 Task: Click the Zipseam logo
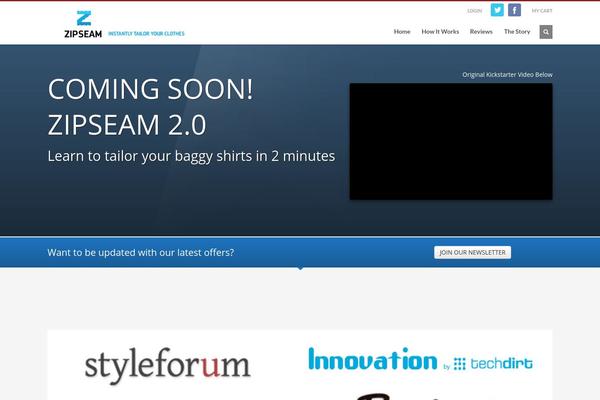(x=83, y=24)
